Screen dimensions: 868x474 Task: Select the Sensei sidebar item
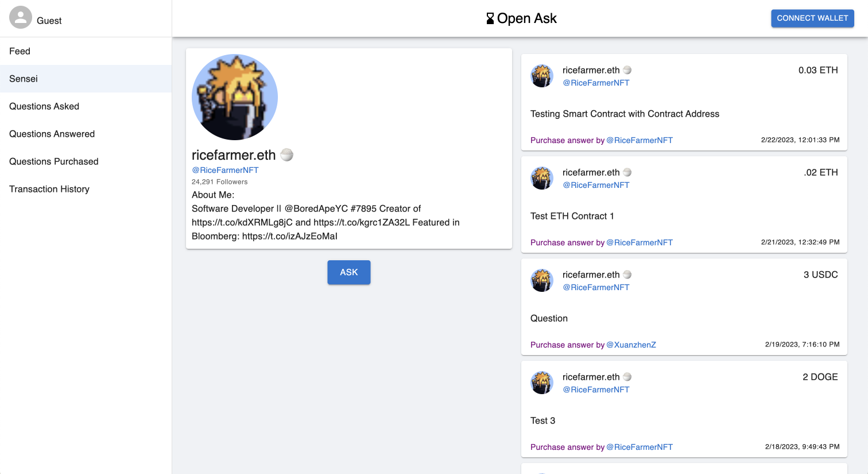coord(24,79)
